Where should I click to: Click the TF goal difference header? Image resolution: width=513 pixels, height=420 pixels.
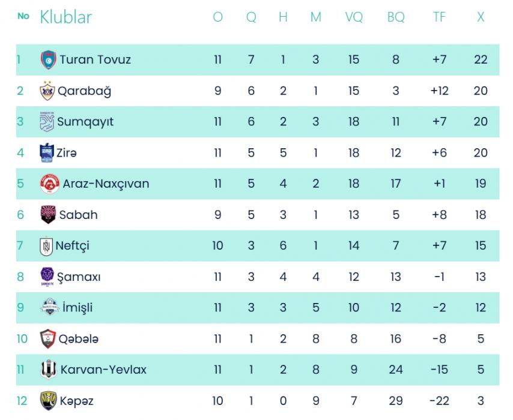click(x=439, y=17)
